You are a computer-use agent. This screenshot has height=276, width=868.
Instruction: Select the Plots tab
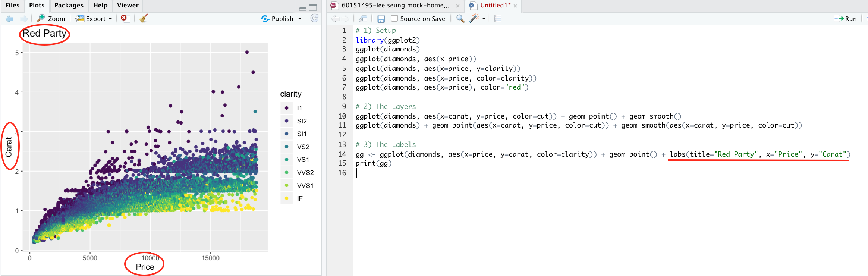coord(37,5)
